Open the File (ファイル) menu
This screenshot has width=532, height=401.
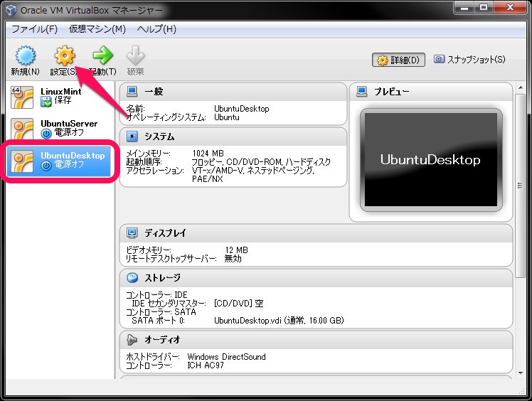(x=35, y=29)
